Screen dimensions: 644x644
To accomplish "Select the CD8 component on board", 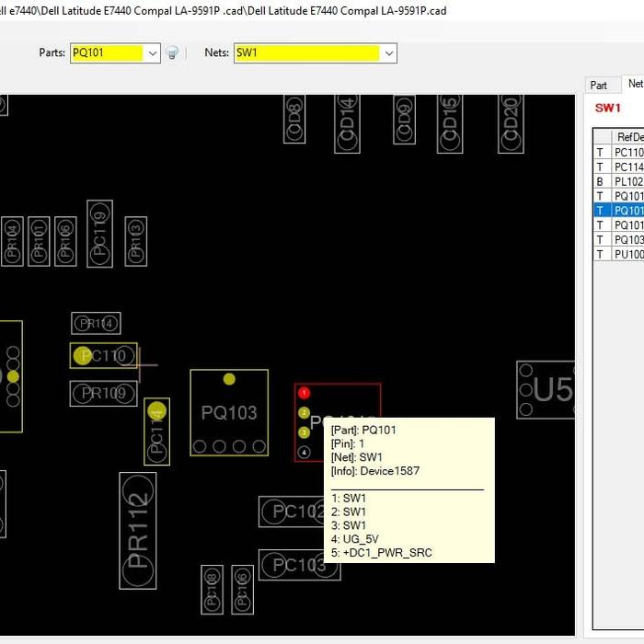I will (294, 119).
